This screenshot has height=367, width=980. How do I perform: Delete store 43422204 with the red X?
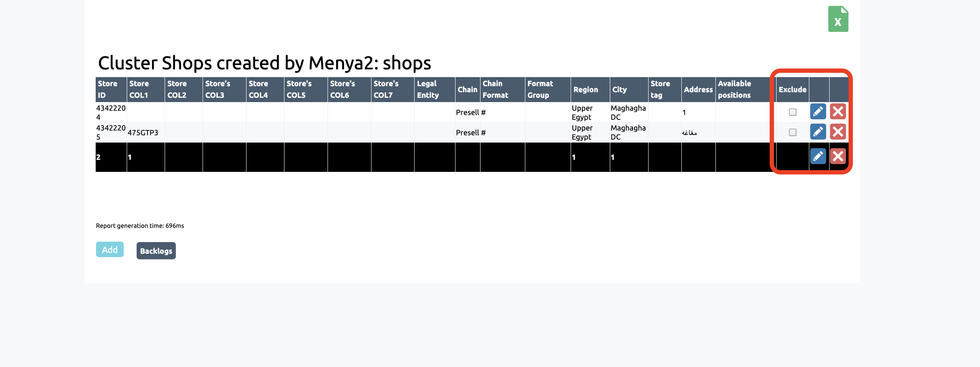[838, 112]
